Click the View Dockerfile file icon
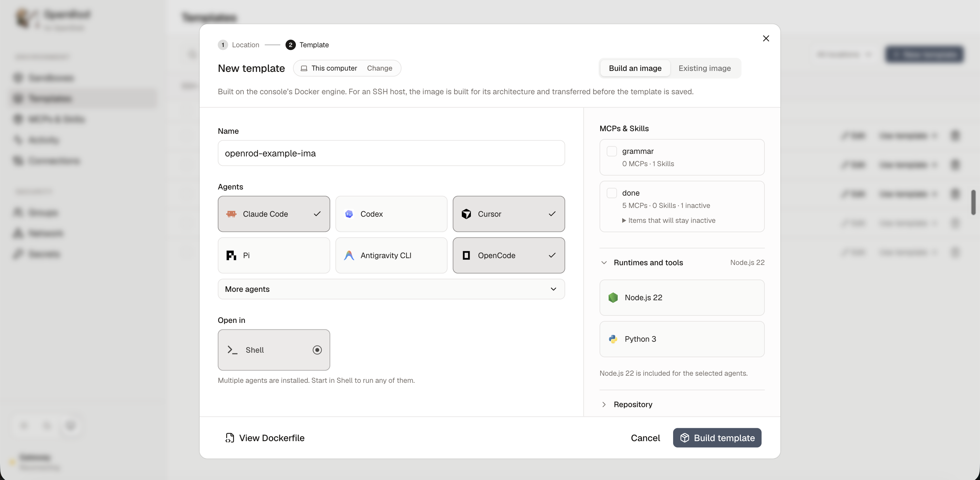Viewport: 980px width, 480px height. [229, 438]
